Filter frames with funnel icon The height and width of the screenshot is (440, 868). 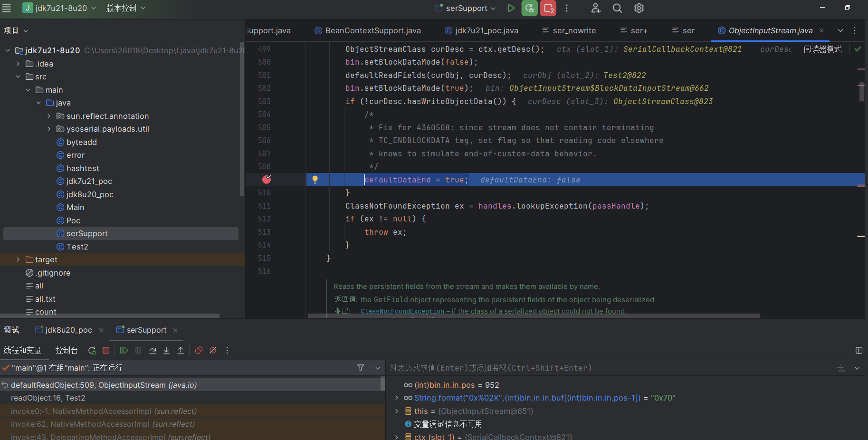tap(361, 368)
